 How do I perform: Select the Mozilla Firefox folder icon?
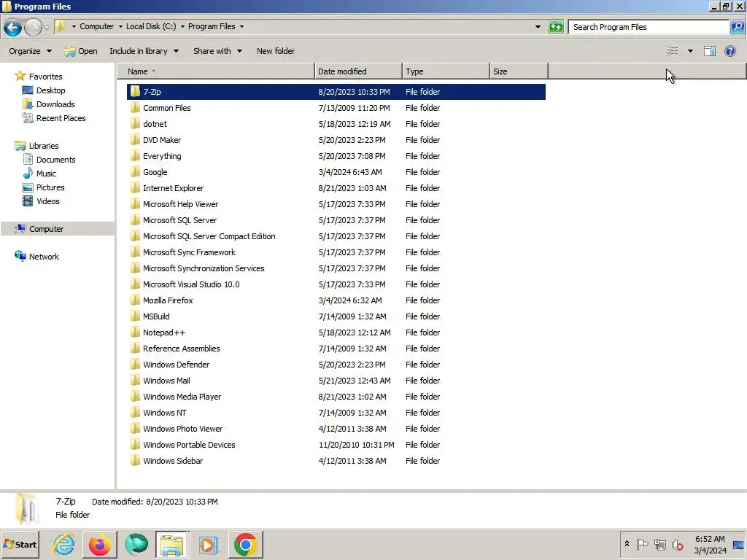click(x=135, y=300)
